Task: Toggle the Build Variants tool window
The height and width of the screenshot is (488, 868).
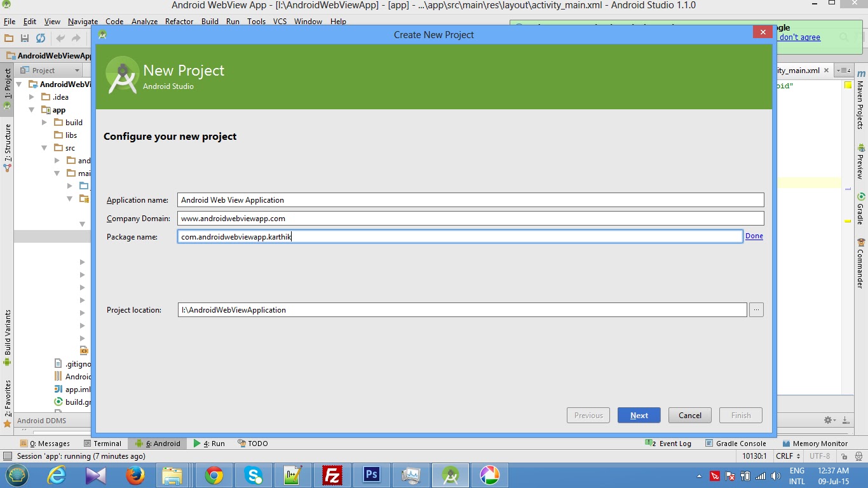Action: 8,330
